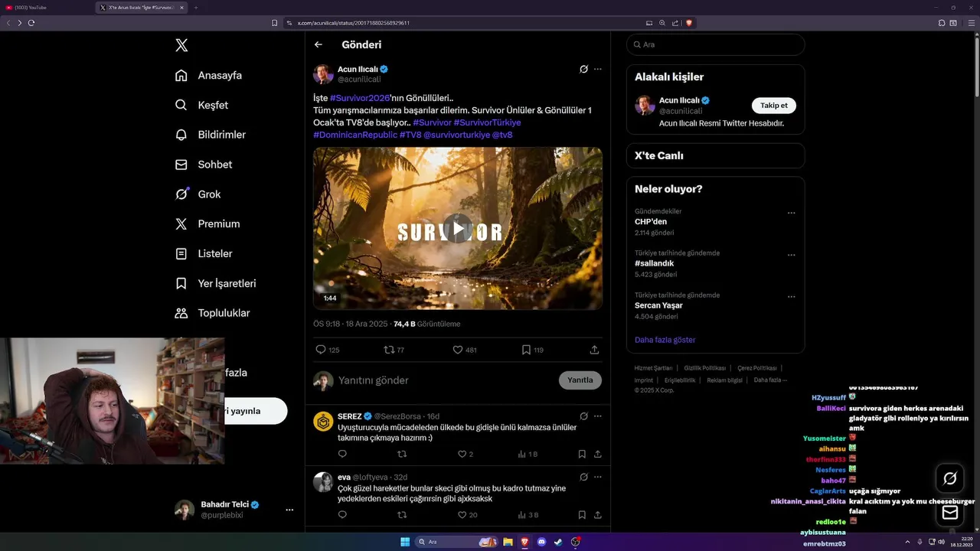
Task: Open more options on SEREZ reply
Action: coord(598,416)
